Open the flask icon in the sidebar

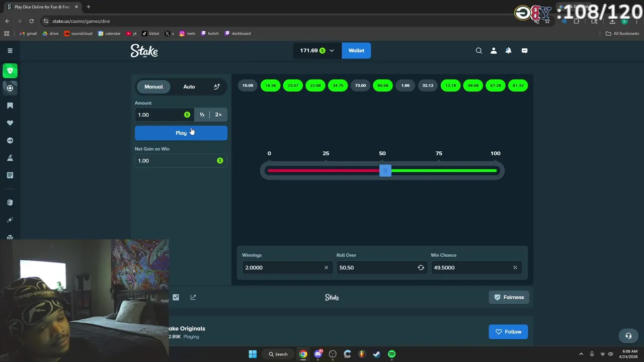tap(10, 158)
